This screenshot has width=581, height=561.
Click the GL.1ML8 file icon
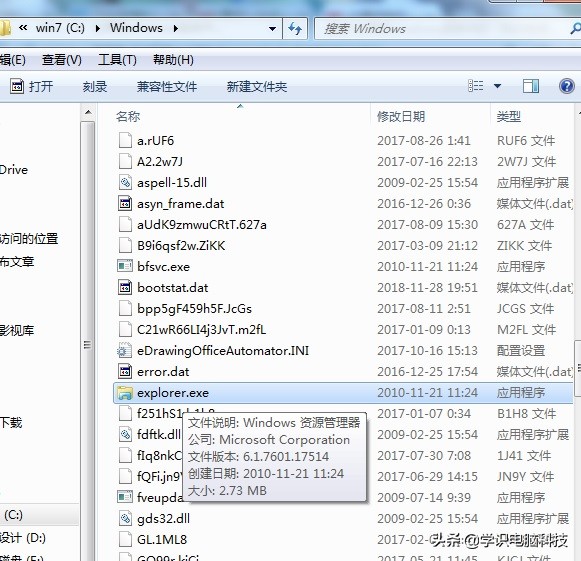125,540
